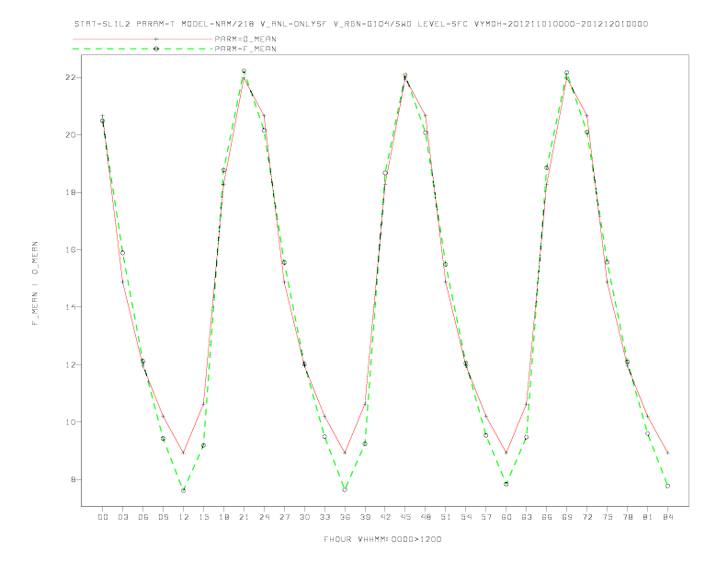Select F_MEAN circle marker at forecast hour 60
Image resolution: width=728 pixels, height=563 pixels.
[x=506, y=484]
